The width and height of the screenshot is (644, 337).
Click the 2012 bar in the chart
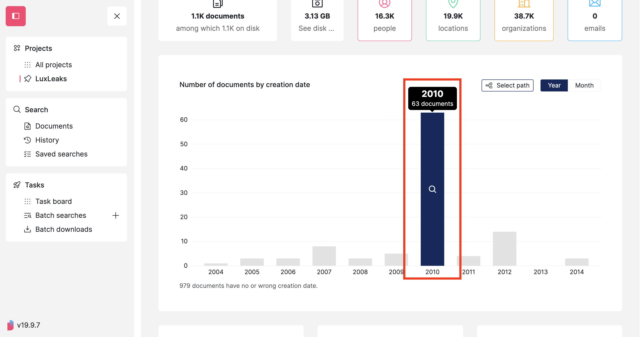pos(505,249)
